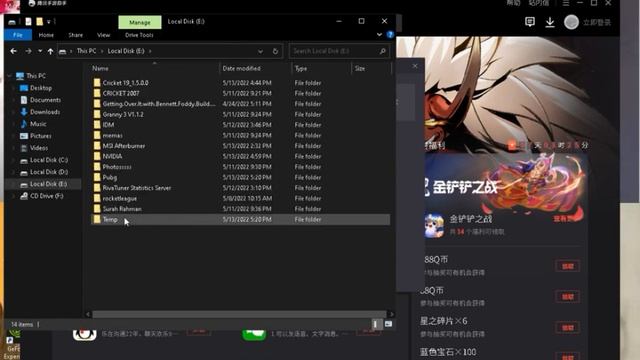
Task: Select the Drive Tools tab
Action: pos(139,35)
